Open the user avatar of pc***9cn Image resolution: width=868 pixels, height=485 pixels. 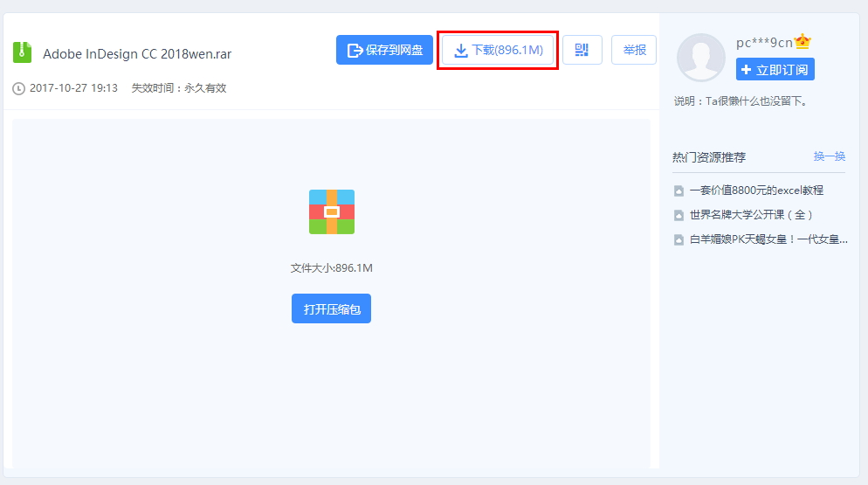[701, 57]
